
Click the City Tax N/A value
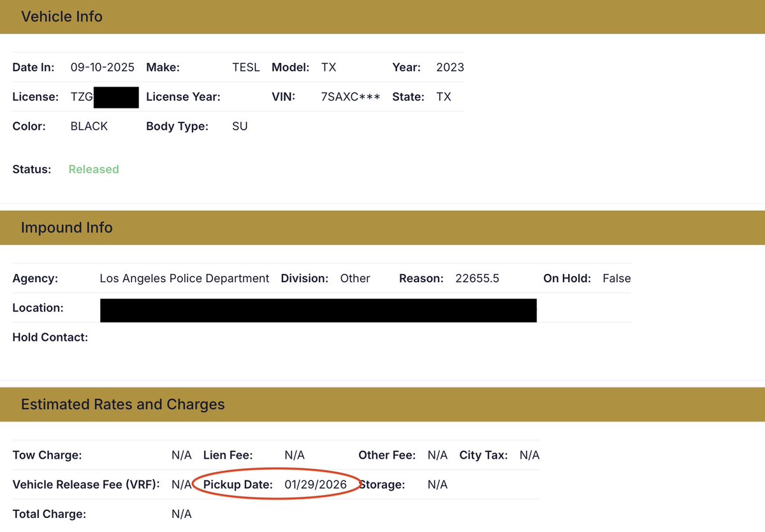530,456
